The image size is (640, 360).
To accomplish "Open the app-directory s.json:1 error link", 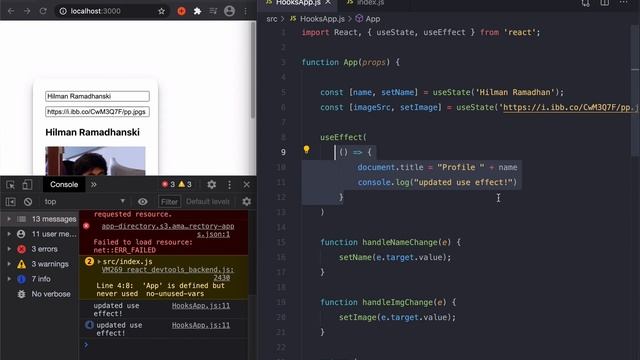I will coord(168,230).
